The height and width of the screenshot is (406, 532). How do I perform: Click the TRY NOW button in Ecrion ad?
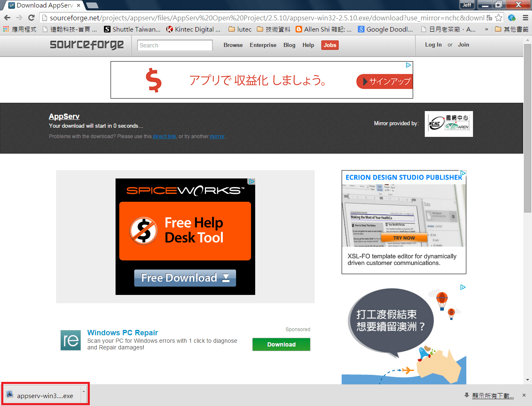click(404, 238)
